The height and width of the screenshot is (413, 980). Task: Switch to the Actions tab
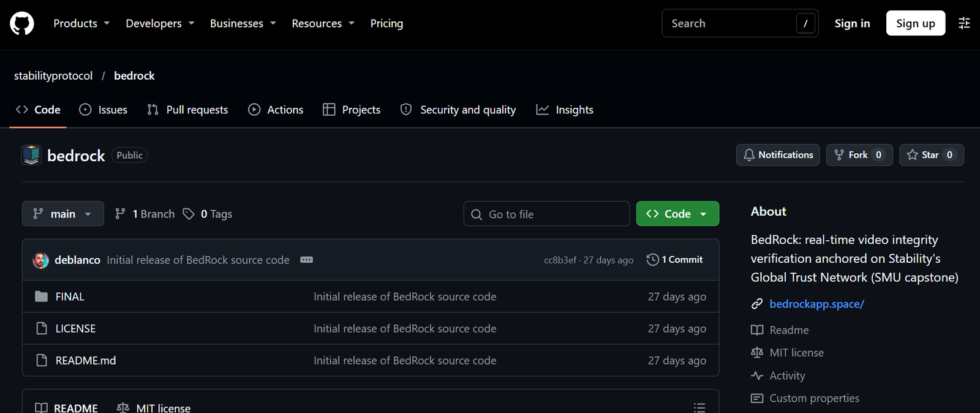(276, 110)
